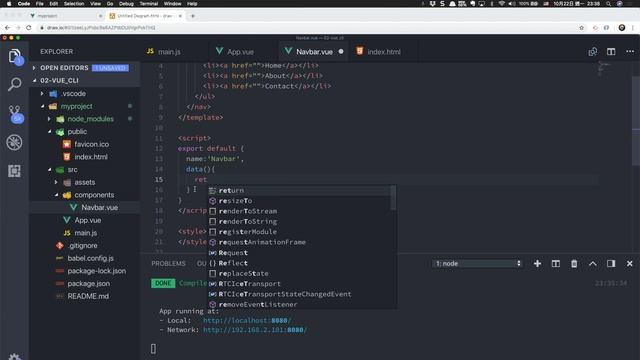Image resolution: width=640 pixels, height=360 pixels.
Task: Bookmark this page with star icon
Action: point(581,28)
